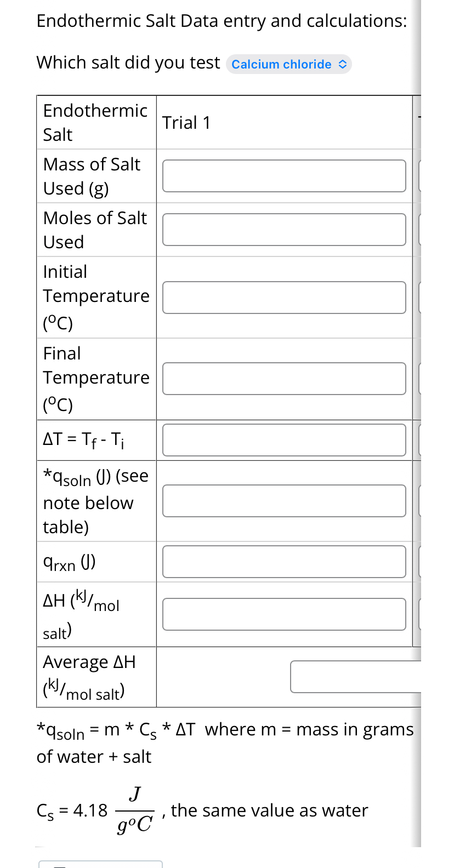
Task: Click the Moles of Salt Used field
Action: point(283,229)
